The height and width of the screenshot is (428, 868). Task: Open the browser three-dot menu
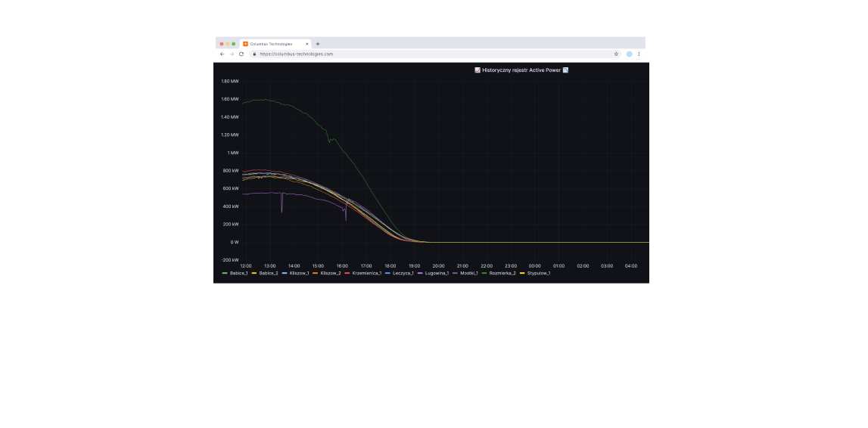tap(639, 54)
